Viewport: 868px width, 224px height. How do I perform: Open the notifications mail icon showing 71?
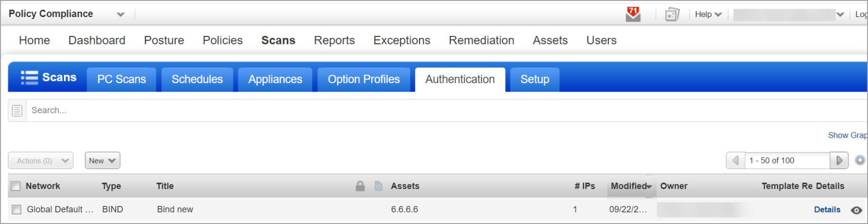tap(633, 14)
